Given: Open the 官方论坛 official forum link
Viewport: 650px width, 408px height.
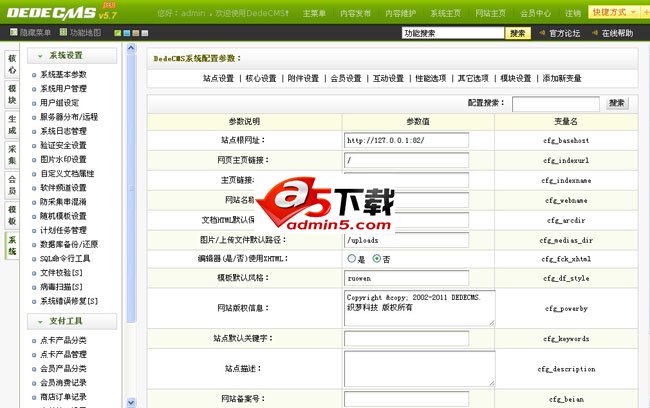Looking at the screenshot, I should (564, 33).
